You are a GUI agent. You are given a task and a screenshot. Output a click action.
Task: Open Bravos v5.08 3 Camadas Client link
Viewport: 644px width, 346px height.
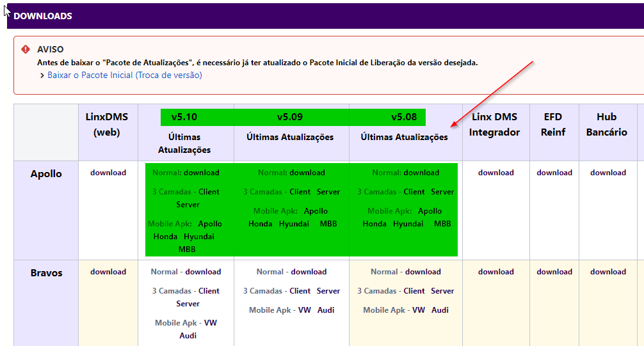[414, 291]
